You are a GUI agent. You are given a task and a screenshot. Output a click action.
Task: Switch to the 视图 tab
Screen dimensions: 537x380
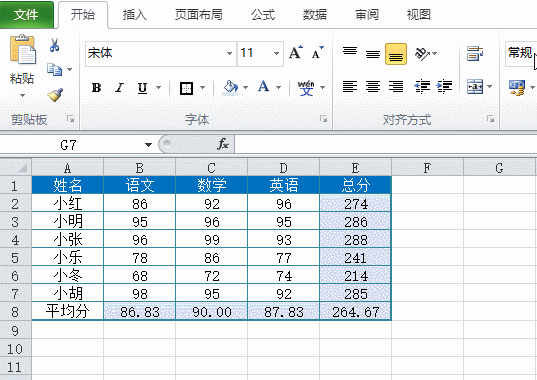click(419, 15)
